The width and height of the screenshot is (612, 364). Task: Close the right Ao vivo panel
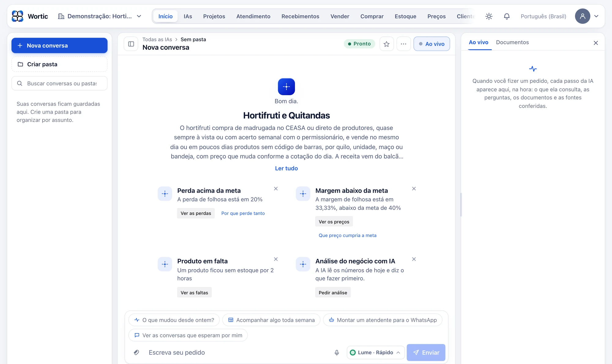[595, 43]
